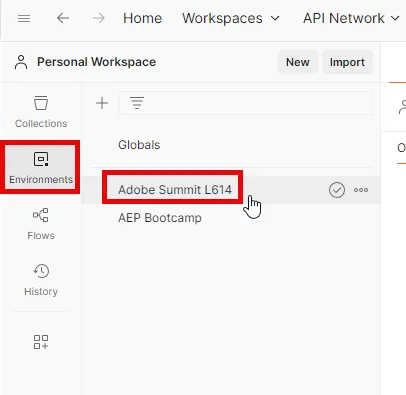Viewport: 406px width, 395px height.
Task: Create new environment with plus icon
Action: click(x=102, y=103)
